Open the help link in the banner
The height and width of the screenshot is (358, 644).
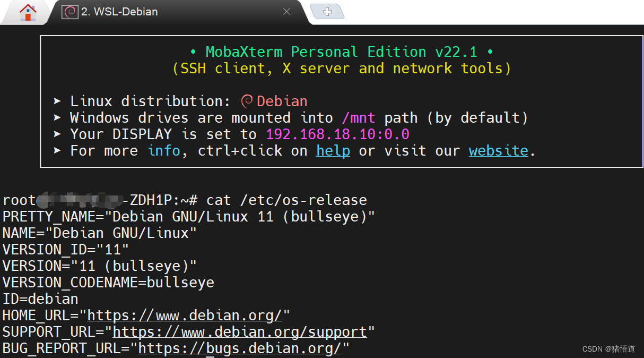333,151
